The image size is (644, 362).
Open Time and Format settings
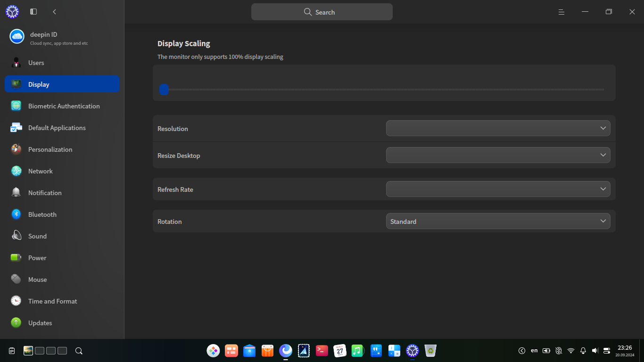click(x=62, y=301)
